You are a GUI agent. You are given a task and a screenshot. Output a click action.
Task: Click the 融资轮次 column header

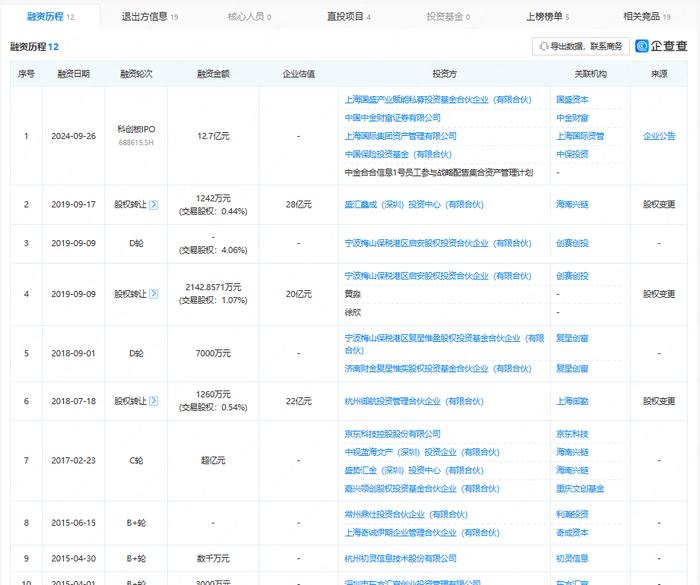136,74
